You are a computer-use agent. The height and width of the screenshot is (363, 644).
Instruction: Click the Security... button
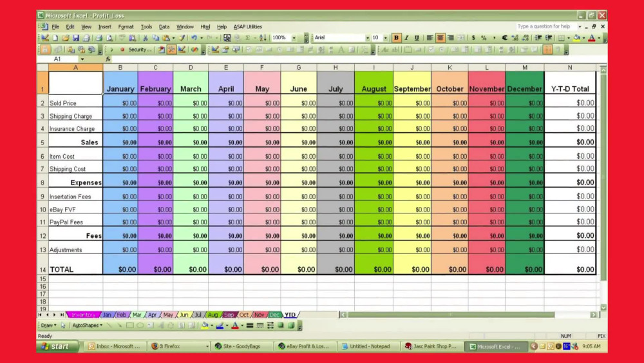coord(140,50)
